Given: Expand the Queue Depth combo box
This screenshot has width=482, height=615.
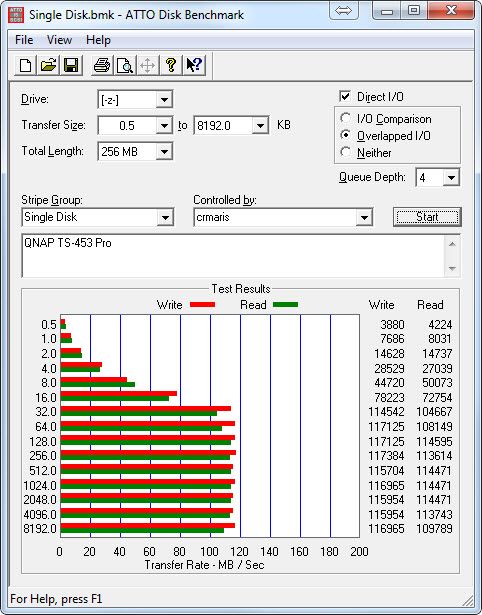Looking at the screenshot, I should 451,178.
